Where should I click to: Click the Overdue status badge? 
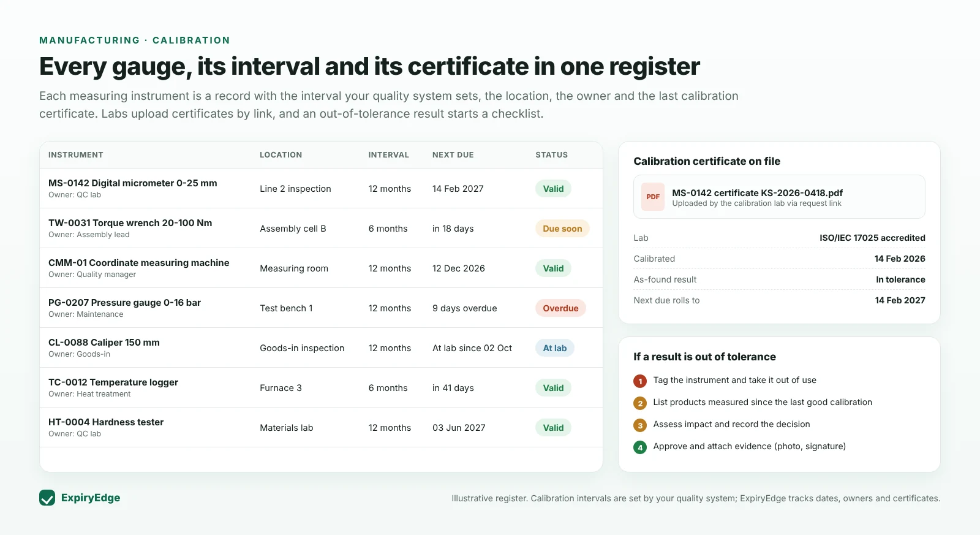[x=560, y=308]
